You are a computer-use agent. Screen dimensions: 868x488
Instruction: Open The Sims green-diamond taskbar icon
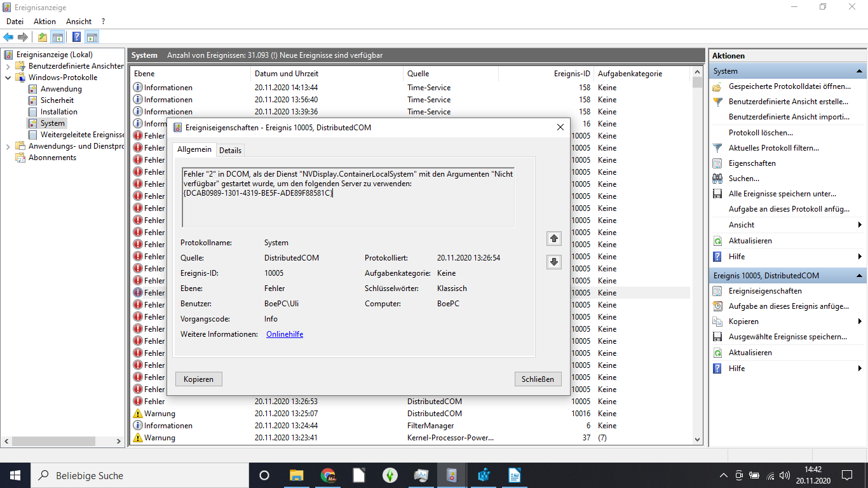coord(390,475)
